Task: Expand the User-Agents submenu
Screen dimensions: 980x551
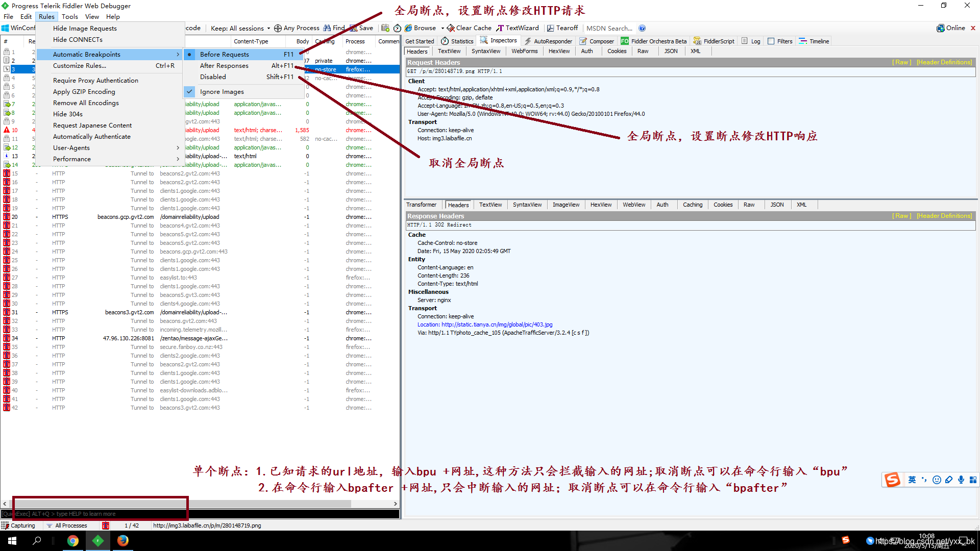Action: (x=110, y=147)
